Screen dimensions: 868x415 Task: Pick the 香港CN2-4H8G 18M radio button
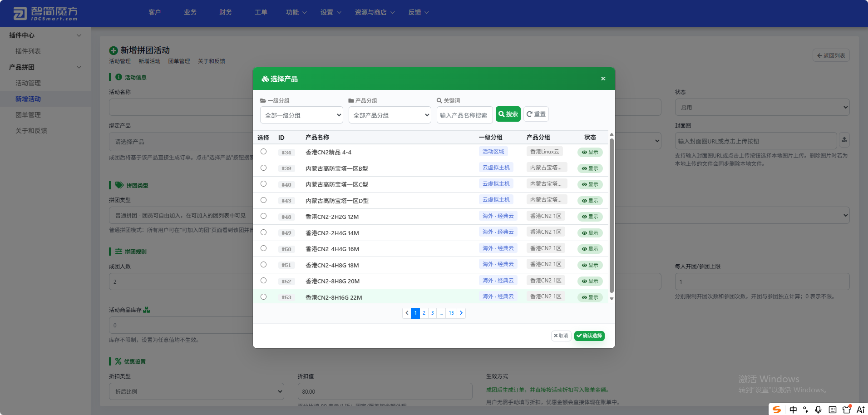point(263,265)
